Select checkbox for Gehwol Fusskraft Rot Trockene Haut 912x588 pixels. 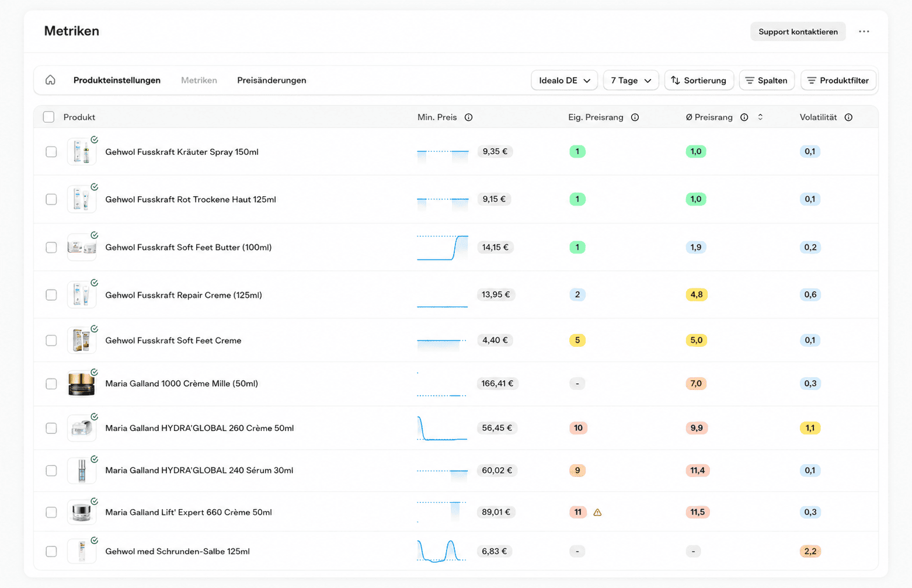pos(51,200)
